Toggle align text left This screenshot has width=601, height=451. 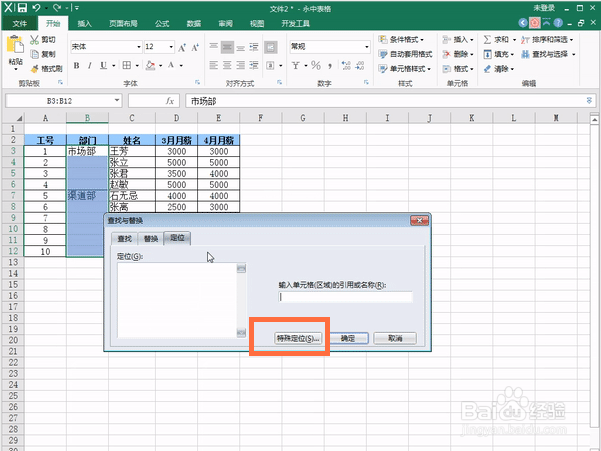click(x=213, y=66)
